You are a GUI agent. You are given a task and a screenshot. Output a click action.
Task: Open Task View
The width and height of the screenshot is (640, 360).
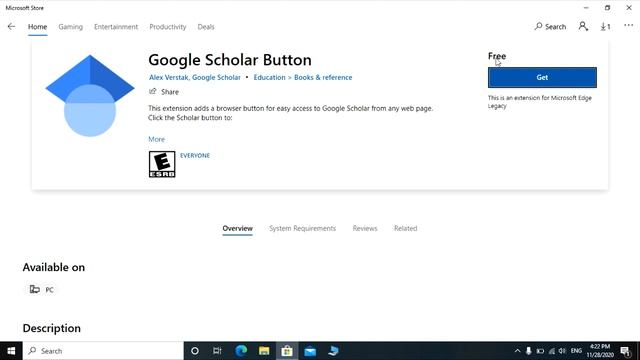click(x=217, y=351)
